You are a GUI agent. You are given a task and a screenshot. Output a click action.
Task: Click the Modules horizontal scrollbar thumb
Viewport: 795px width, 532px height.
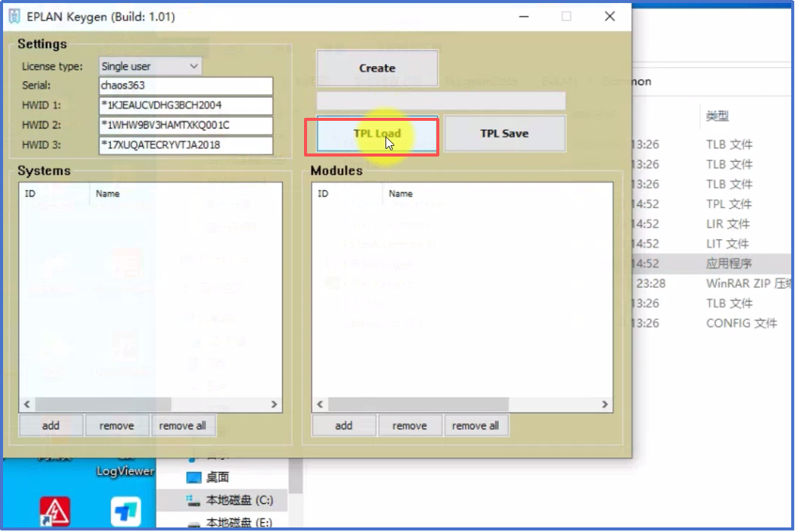418,404
